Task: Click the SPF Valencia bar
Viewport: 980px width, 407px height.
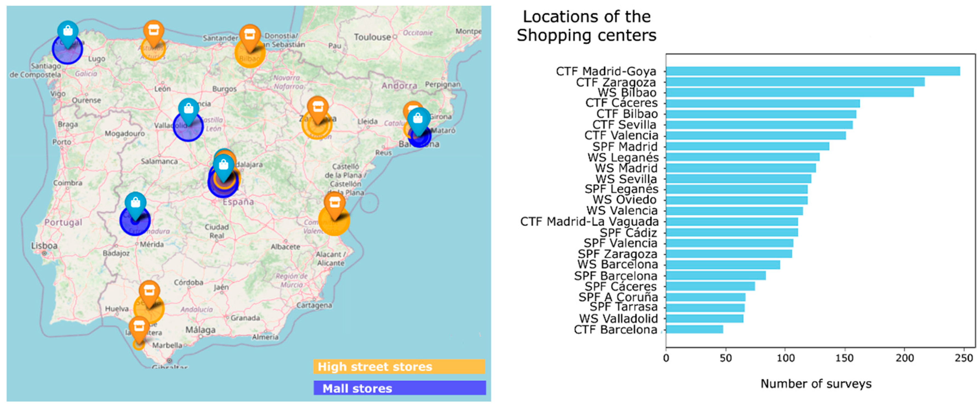Action: click(x=729, y=243)
